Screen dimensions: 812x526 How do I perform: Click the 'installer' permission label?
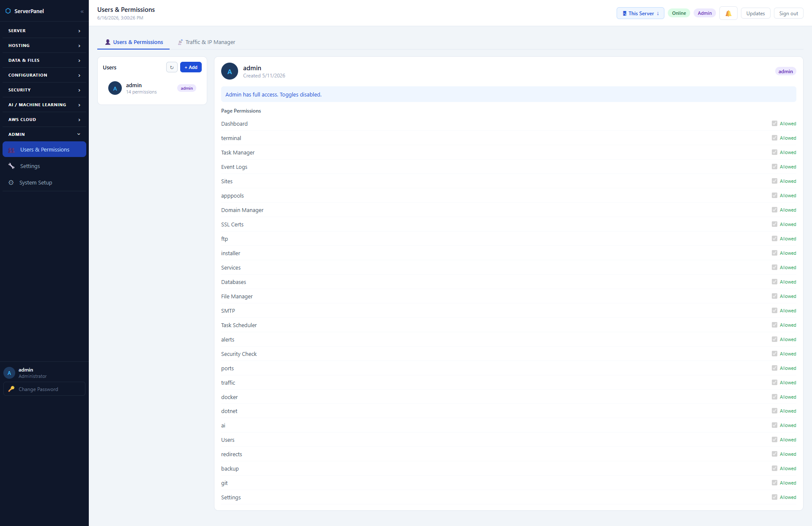pyautogui.click(x=230, y=253)
